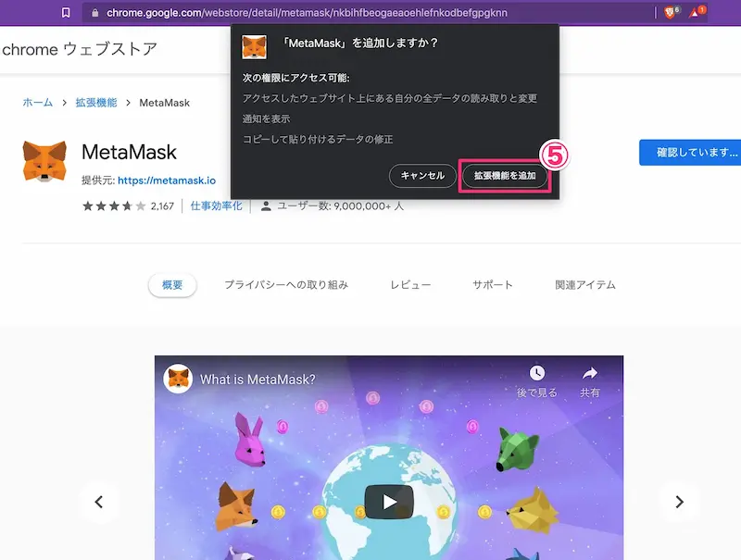Screen dimensions: 741x560
Task: Play the What is MetaMask video
Action: click(389, 502)
